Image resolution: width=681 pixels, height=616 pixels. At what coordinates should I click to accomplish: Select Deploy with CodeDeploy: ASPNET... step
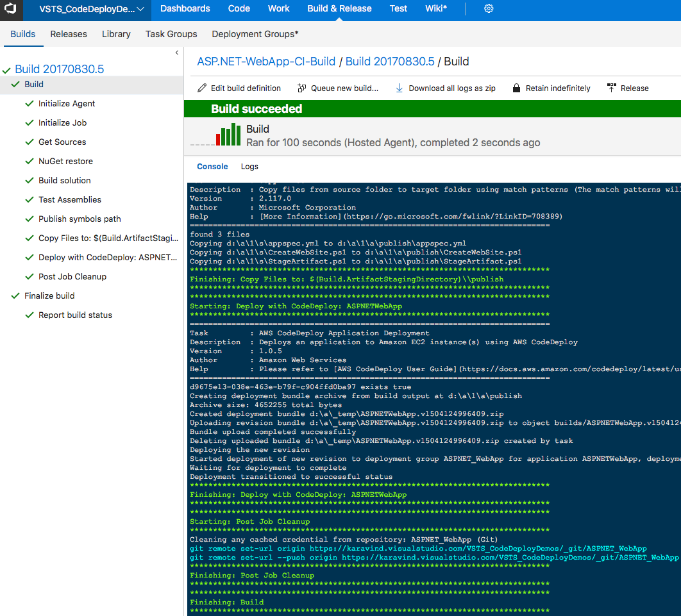tap(108, 258)
